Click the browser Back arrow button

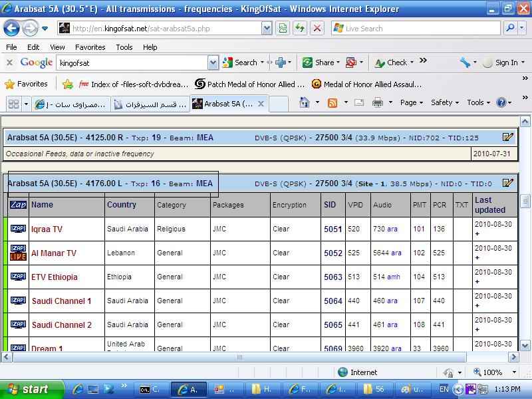coord(11,29)
